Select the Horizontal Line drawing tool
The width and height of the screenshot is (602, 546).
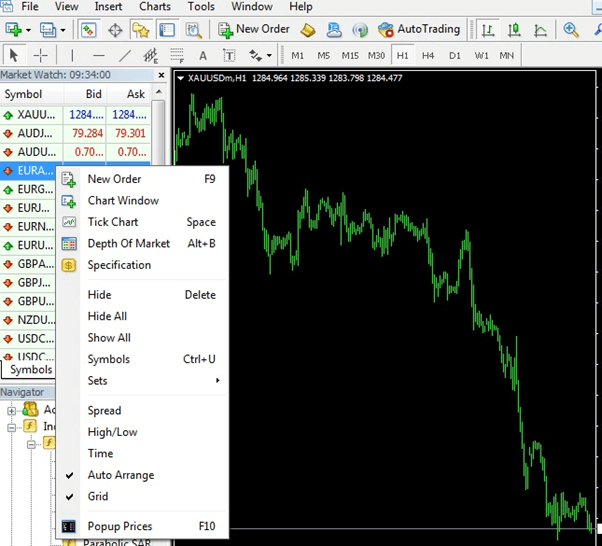99,56
